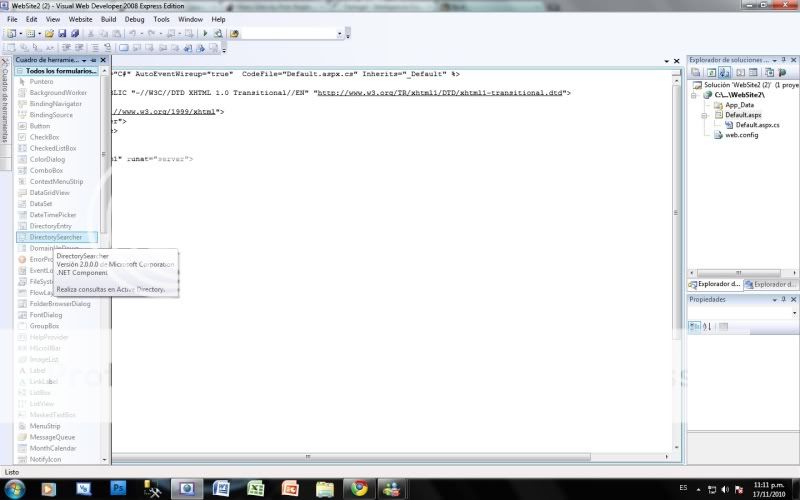Viewport: 800px width, 500px height.
Task: Open the Debug menu
Action: coord(134,19)
